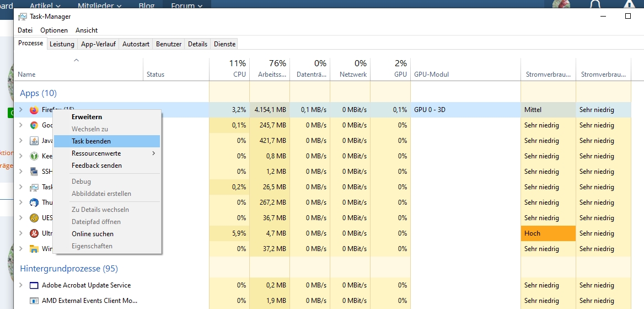Select 'Online suchen' from the context menu
Image resolution: width=644 pixels, height=309 pixels.
click(x=93, y=234)
